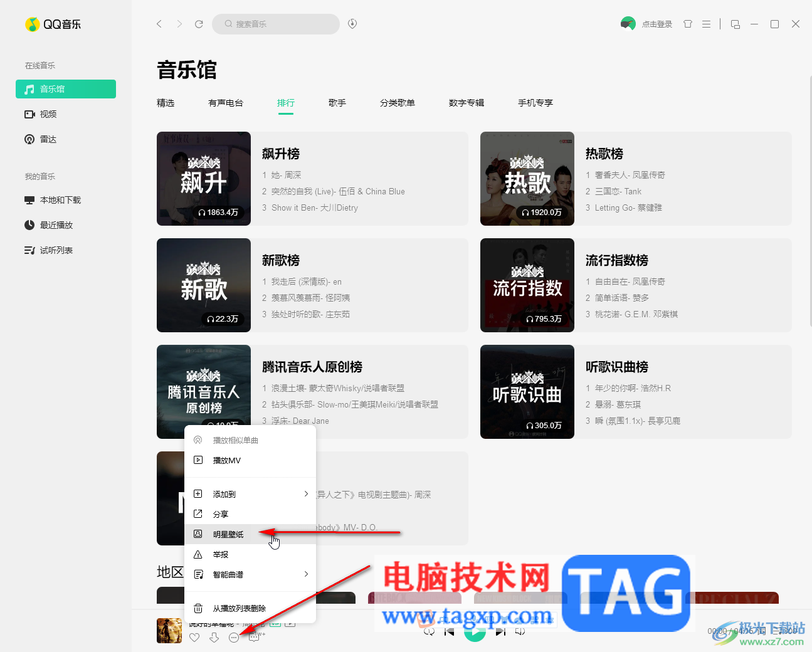Switch to the 分类歌单 tab
This screenshot has width=812, height=652.
click(398, 103)
